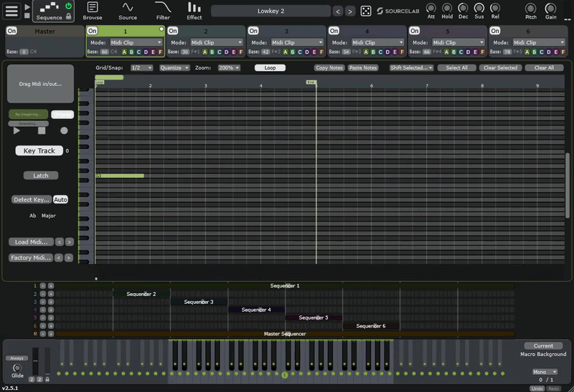The height and width of the screenshot is (392, 574).
Task: Click Detect Key button
Action: click(31, 200)
